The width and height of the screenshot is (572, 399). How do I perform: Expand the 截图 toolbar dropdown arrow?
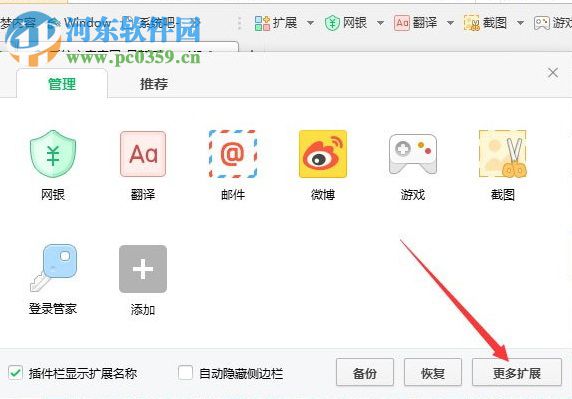[x=520, y=23]
